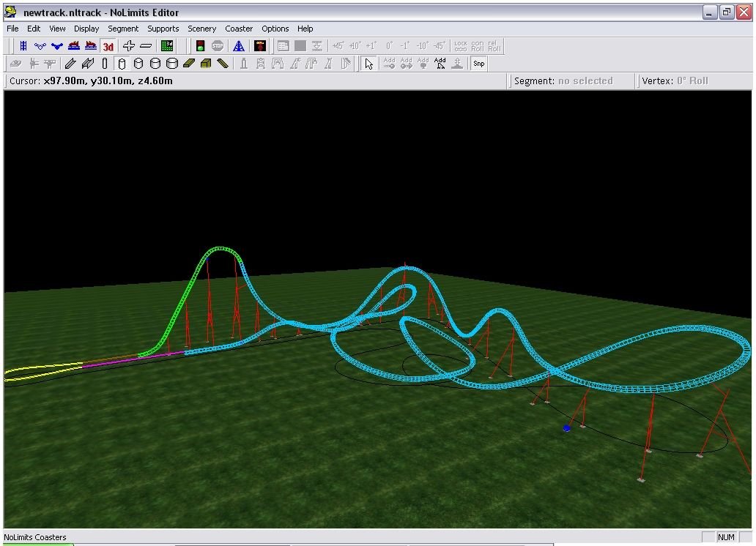Screen dimensions: 756x546
Task: Select the olive box beam tool
Action: click(x=206, y=64)
